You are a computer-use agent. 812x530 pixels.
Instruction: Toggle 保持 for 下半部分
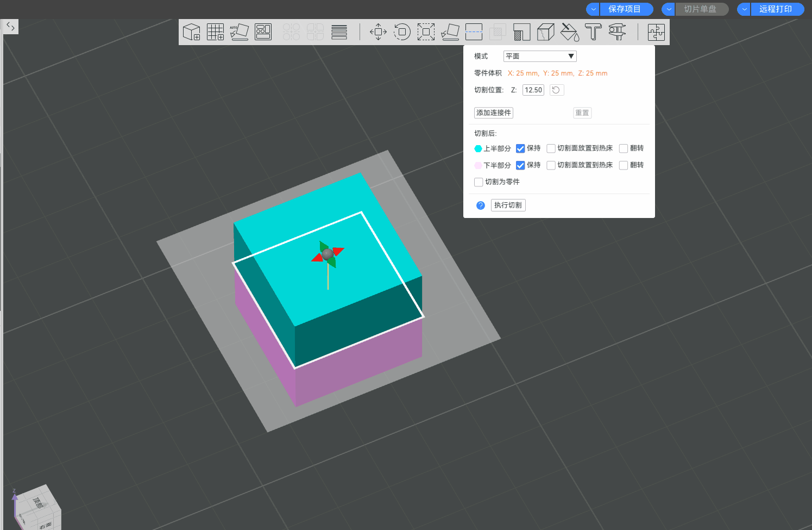[x=520, y=165]
